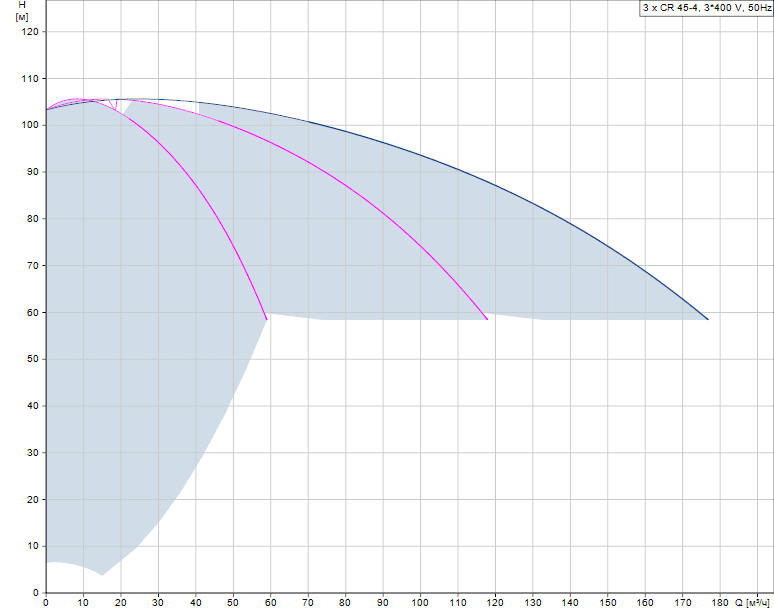Click the x-axis value 100
774x611 pixels.
click(x=421, y=603)
